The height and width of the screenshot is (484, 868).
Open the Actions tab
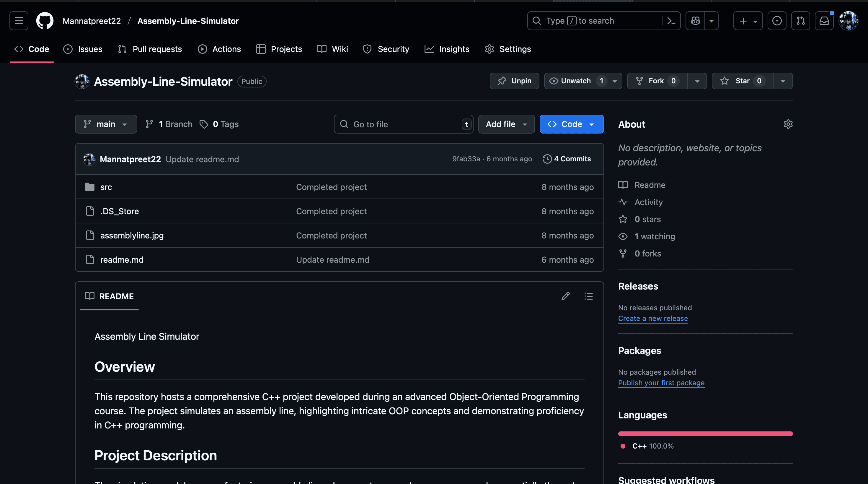click(219, 49)
